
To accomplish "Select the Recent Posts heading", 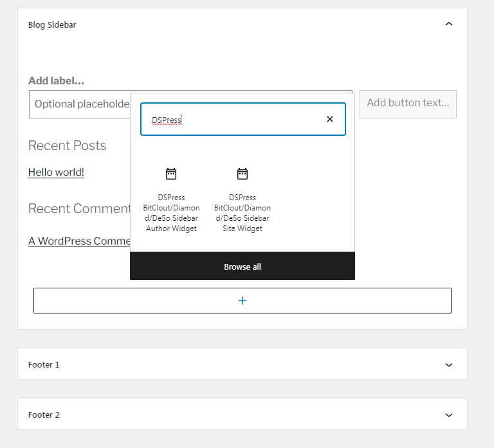I will [x=68, y=145].
